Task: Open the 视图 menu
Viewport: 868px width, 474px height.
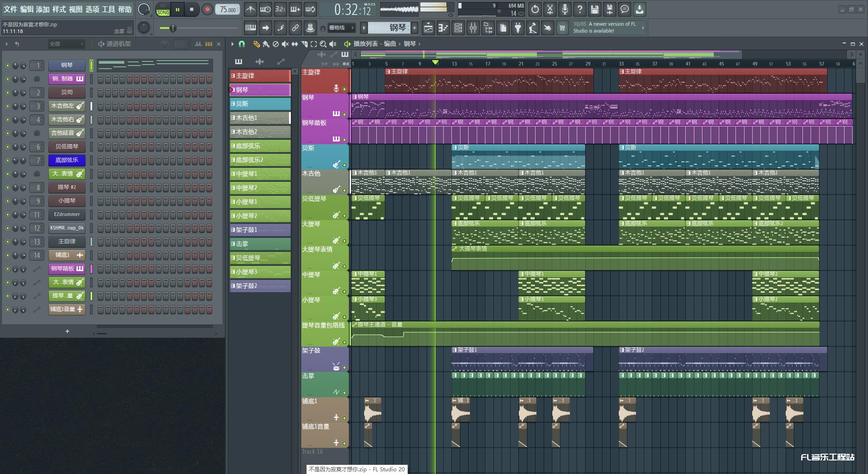Action: point(76,9)
